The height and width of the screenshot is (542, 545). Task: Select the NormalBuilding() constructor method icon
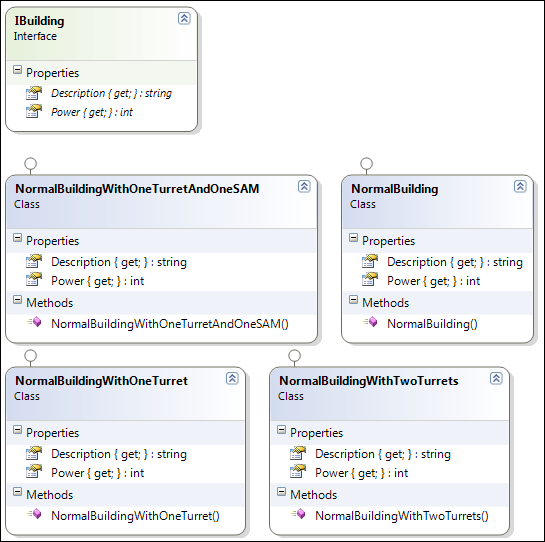371,322
